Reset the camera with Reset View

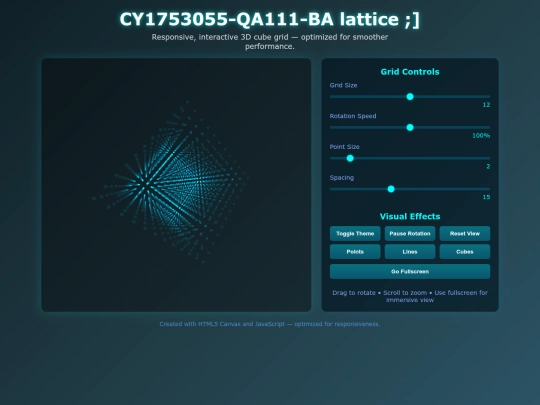[465, 233]
